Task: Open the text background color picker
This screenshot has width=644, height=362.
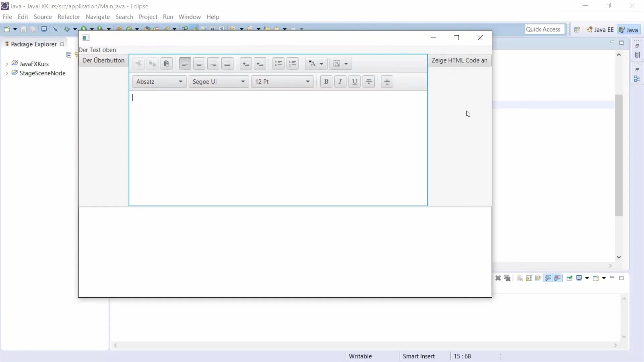Action: (x=341, y=64)
